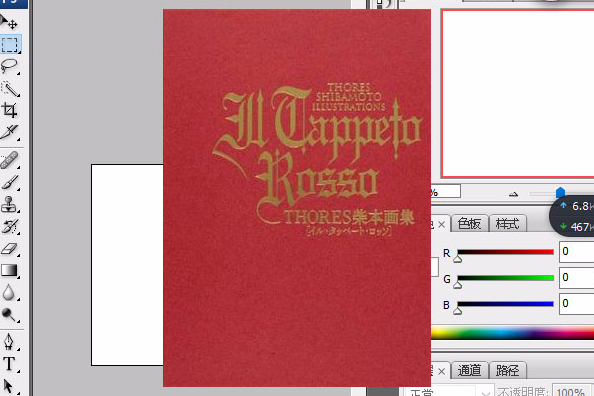The image size is (594, 396).
Task: Select the Brush tool
Action: pos(10,182)
